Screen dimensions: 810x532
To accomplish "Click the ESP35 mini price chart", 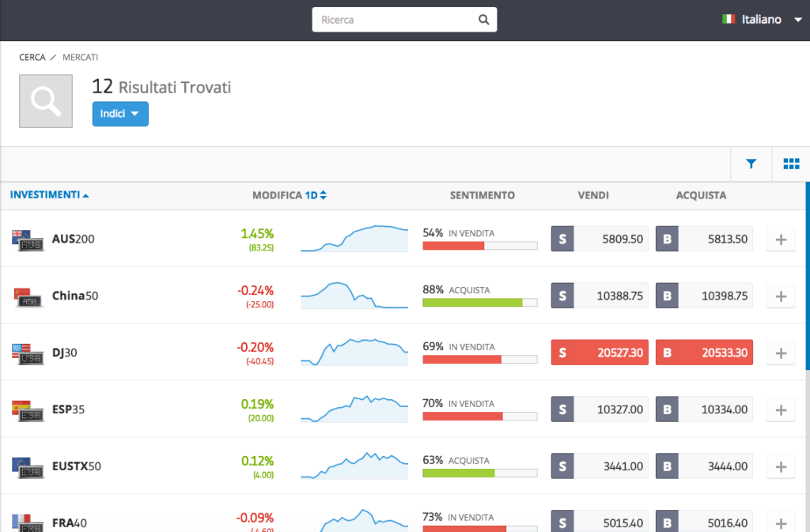I will [354, 409].
